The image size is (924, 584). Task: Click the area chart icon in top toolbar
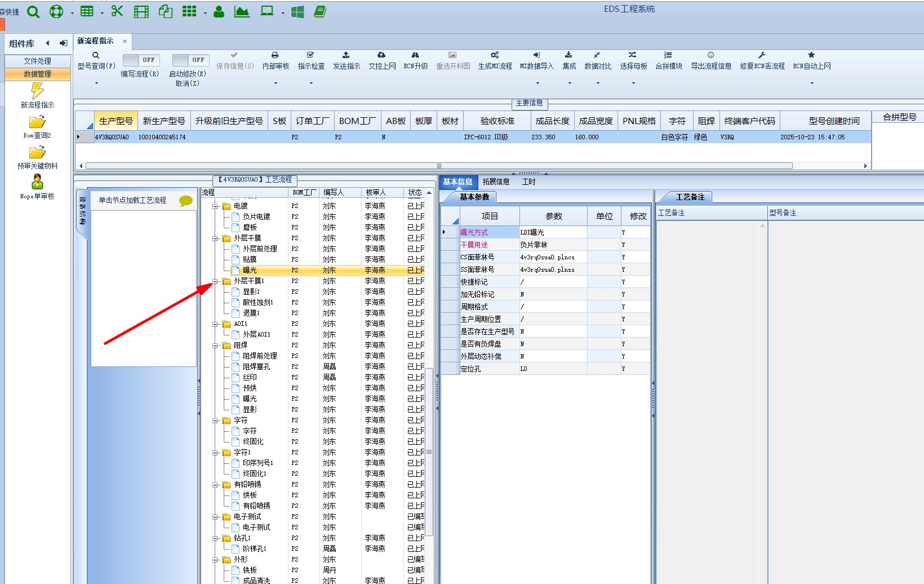pyautogui.click(x=242, y=11)
